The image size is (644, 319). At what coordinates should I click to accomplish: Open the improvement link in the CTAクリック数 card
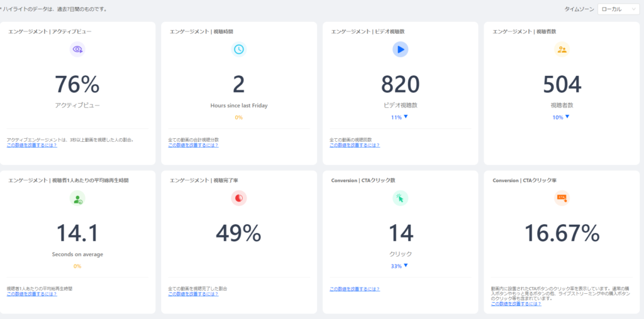[x=355, y=289]
